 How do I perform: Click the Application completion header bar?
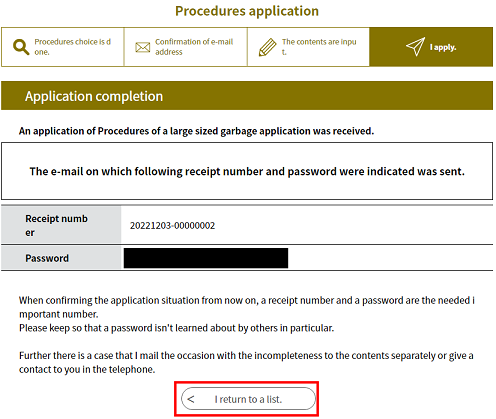(x=247, y=96)
